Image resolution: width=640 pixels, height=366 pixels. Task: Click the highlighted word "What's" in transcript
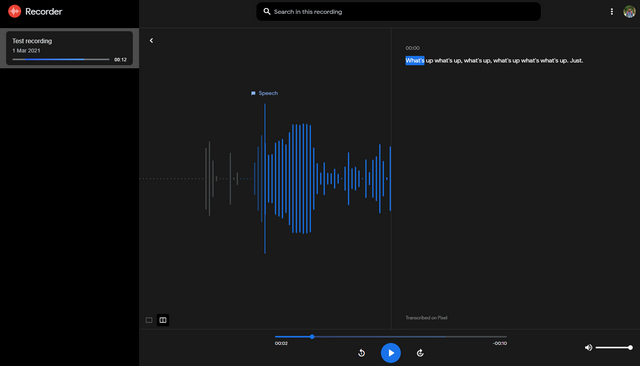point(415,60)
